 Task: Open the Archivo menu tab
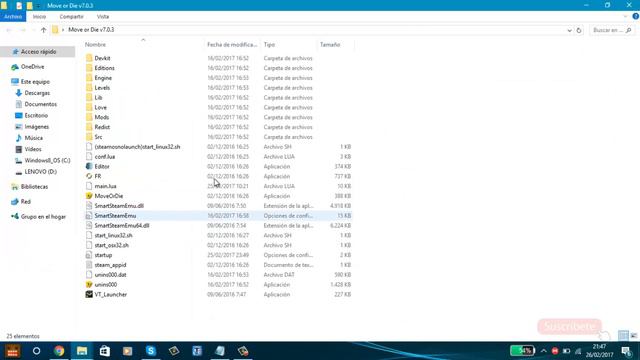(13, 17)
